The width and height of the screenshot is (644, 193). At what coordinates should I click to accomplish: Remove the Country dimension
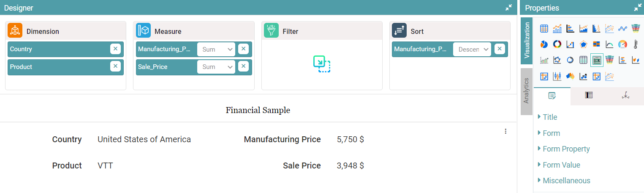tap(115, 49)
